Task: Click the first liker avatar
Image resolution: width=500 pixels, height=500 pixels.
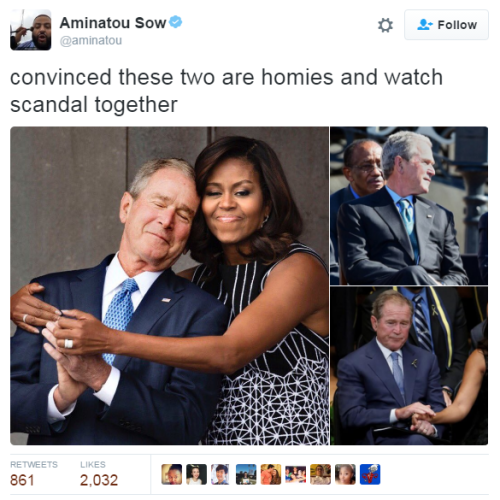Action: [x=172, y=474]
